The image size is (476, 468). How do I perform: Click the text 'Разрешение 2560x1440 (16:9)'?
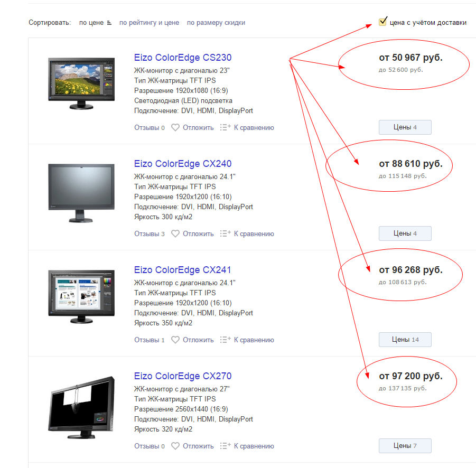[x=181, y=409]
